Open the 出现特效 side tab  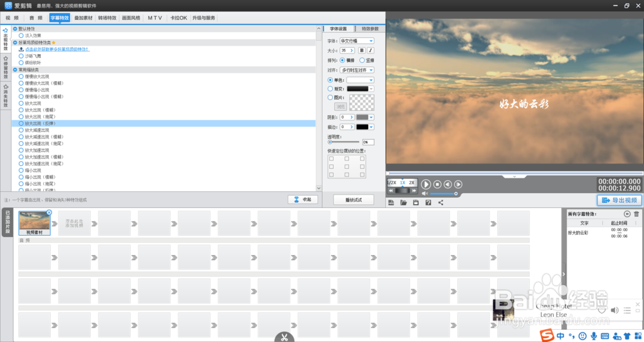click(6, 39)
